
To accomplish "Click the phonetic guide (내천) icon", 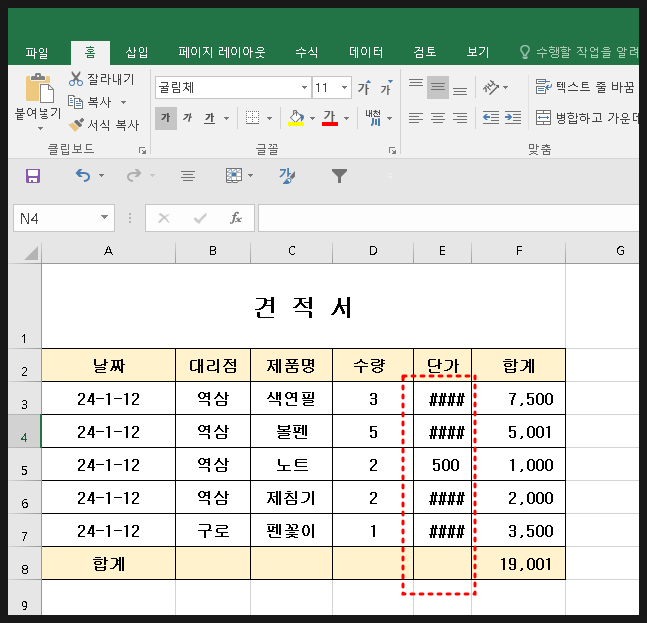I will [x=374, y=118].
